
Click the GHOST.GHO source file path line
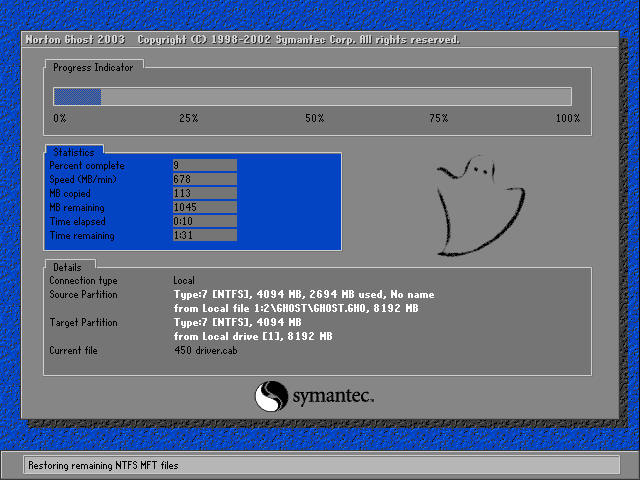point(296,308)
